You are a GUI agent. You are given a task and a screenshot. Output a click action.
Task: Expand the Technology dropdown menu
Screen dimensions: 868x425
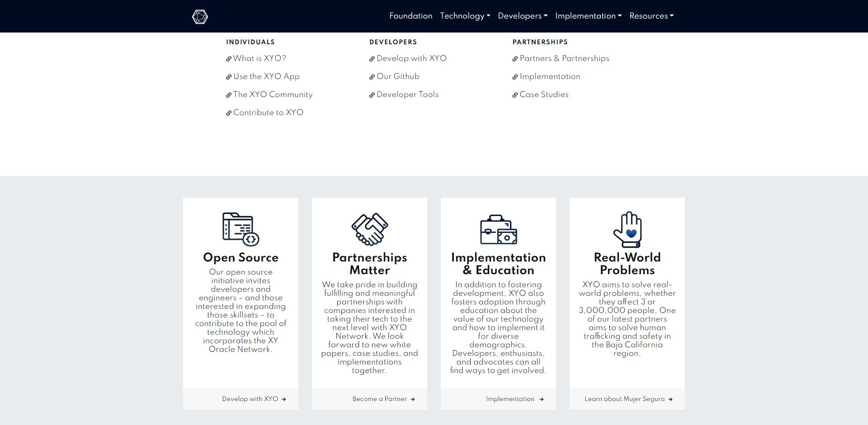coord(465,16)
